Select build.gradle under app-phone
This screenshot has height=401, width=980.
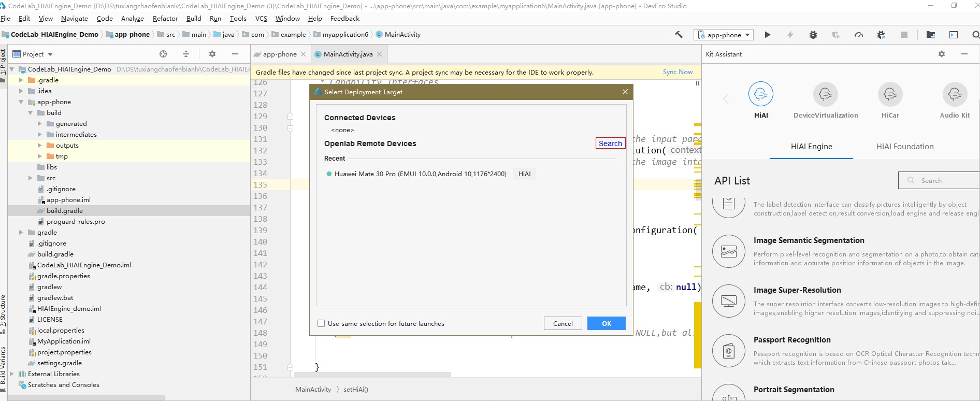click(x=65, y=210)
